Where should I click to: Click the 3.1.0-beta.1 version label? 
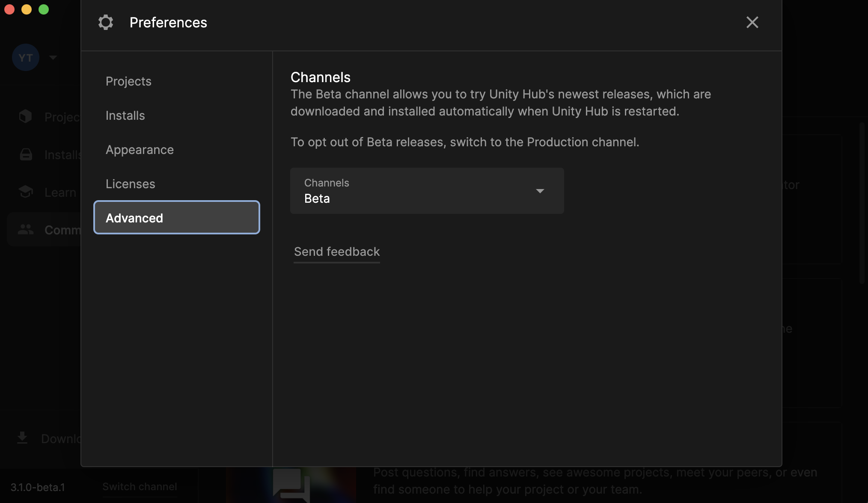click(x=38, y=487)
